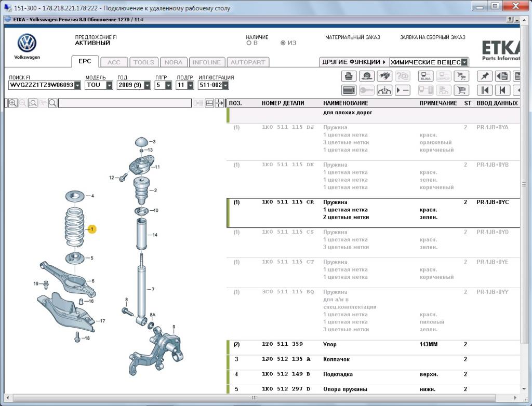Switch to the ACC tab
Image resolution: width=532 pixels, height=406 pixels.
114,62
